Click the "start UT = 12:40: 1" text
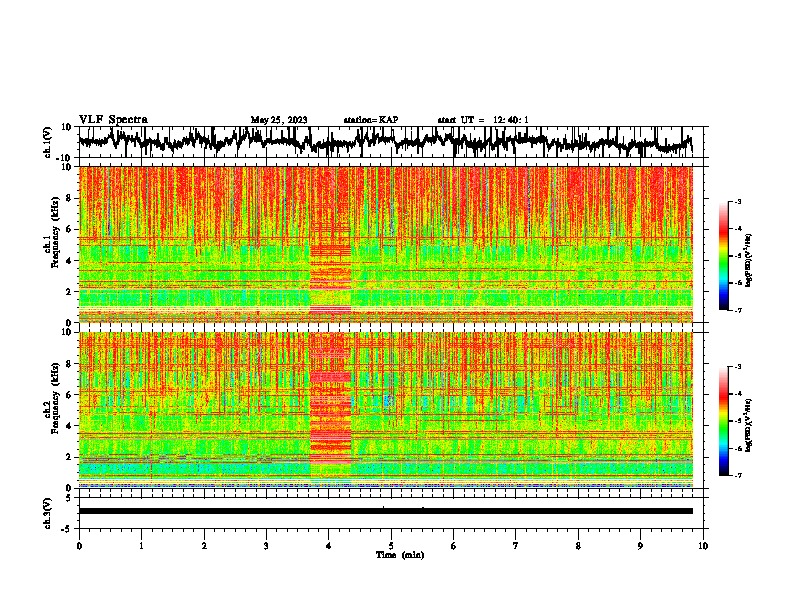Screen dimensions: 792x612 coord(483,120)
